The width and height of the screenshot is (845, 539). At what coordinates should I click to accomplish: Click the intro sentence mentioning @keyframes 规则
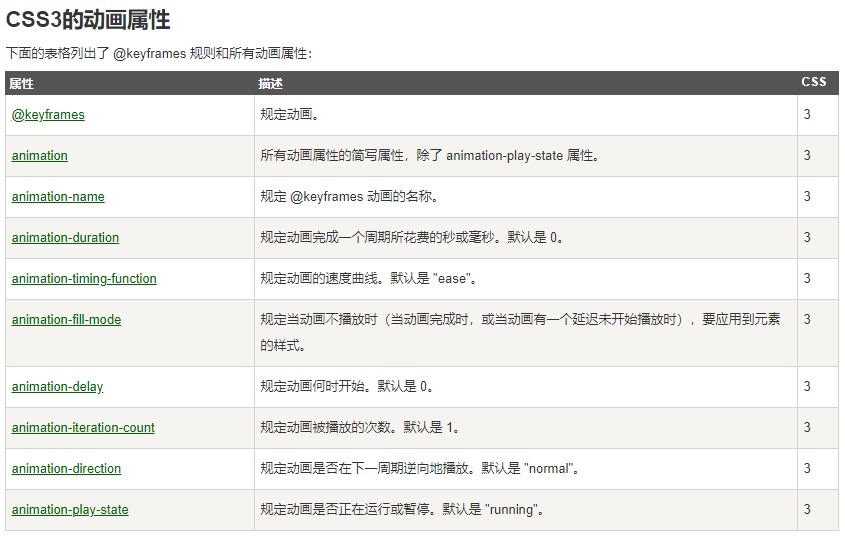159,53
